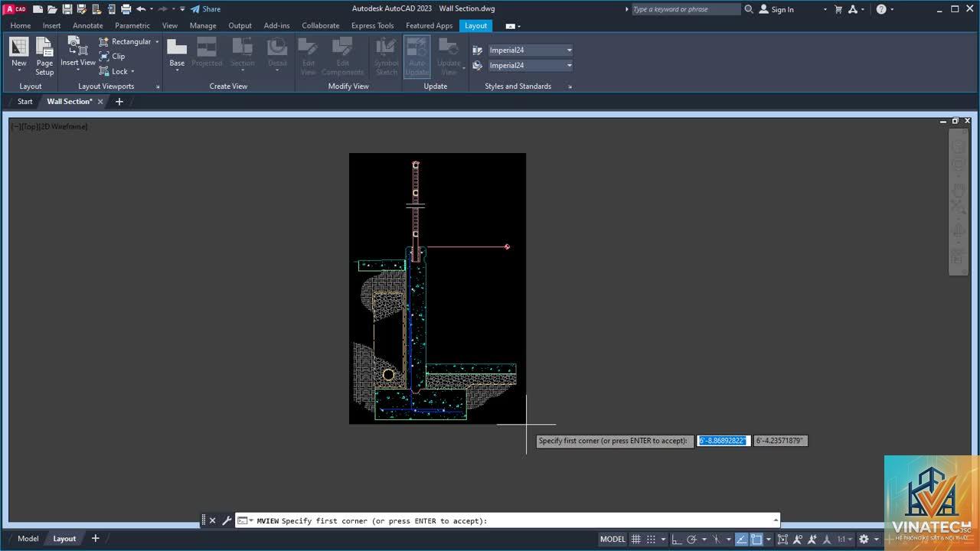Screen dimensions: 980x551
Task: Toggle Auto Update in Update panel
Action: click(x=417, y=57)
